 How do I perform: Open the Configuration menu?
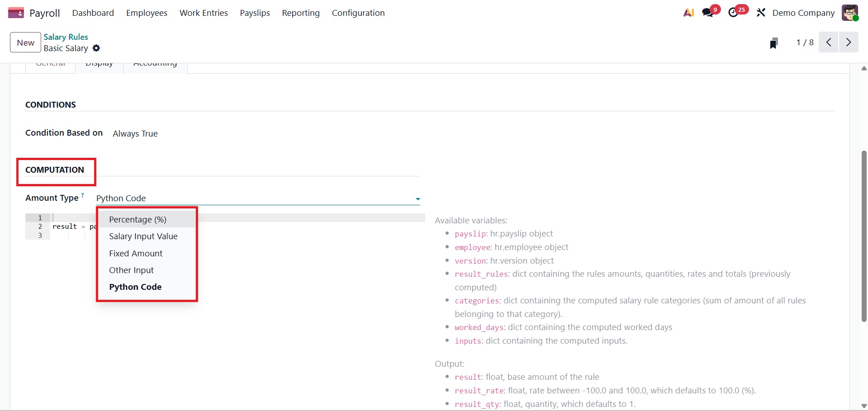click(x=358, y=13)
